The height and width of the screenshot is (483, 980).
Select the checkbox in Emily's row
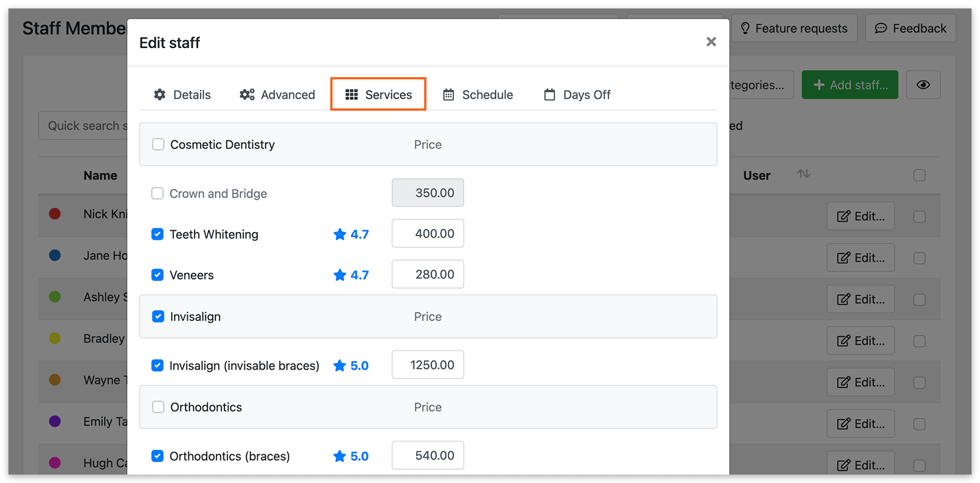(x=919, y=425)
